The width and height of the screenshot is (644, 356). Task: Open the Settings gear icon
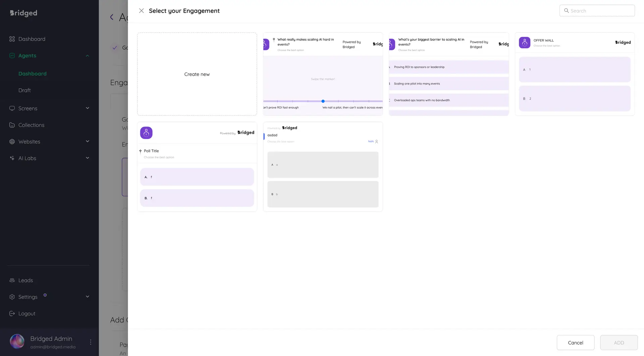pos(12,297)
